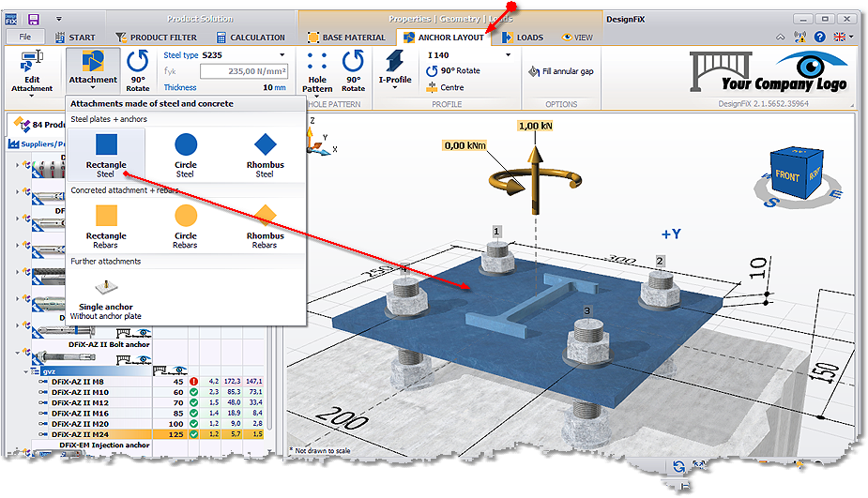Click the refresh view icon at bottom
Screen dimensions: 868x498
(x=678, y=466)
